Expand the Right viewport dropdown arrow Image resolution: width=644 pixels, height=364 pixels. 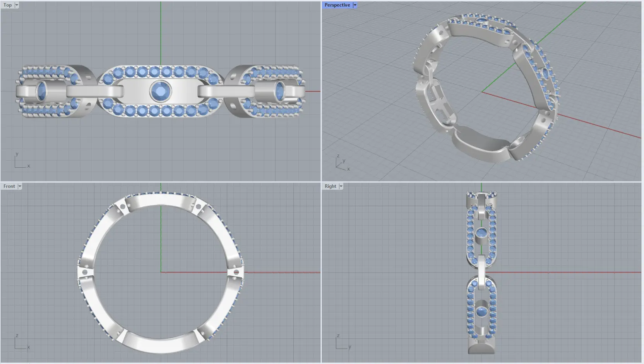(341, 186)
